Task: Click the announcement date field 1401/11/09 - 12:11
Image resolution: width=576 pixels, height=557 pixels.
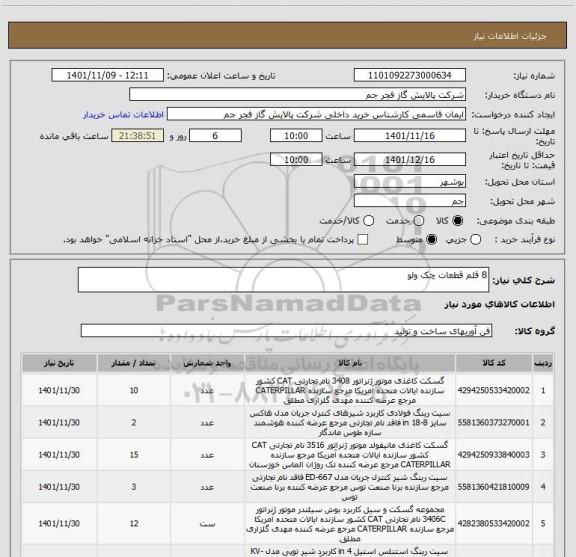Action: (107, 75)
